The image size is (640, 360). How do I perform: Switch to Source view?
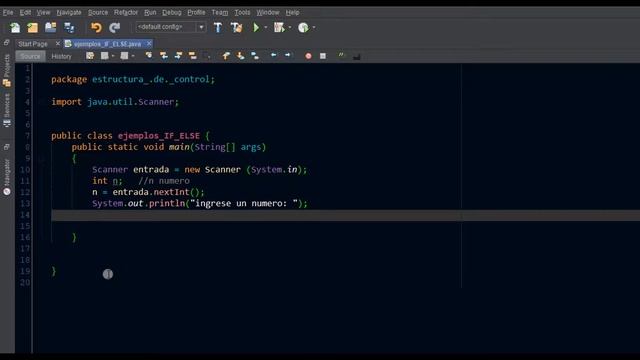click(x=31, y=56)
